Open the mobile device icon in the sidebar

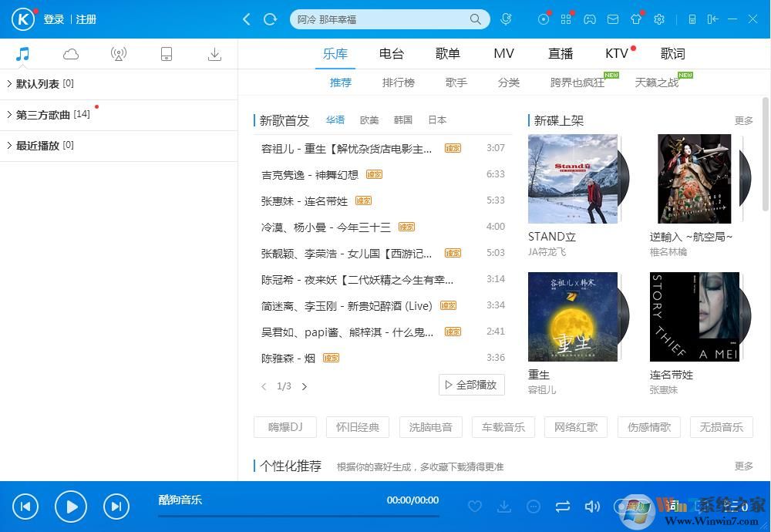coord(167,54)
